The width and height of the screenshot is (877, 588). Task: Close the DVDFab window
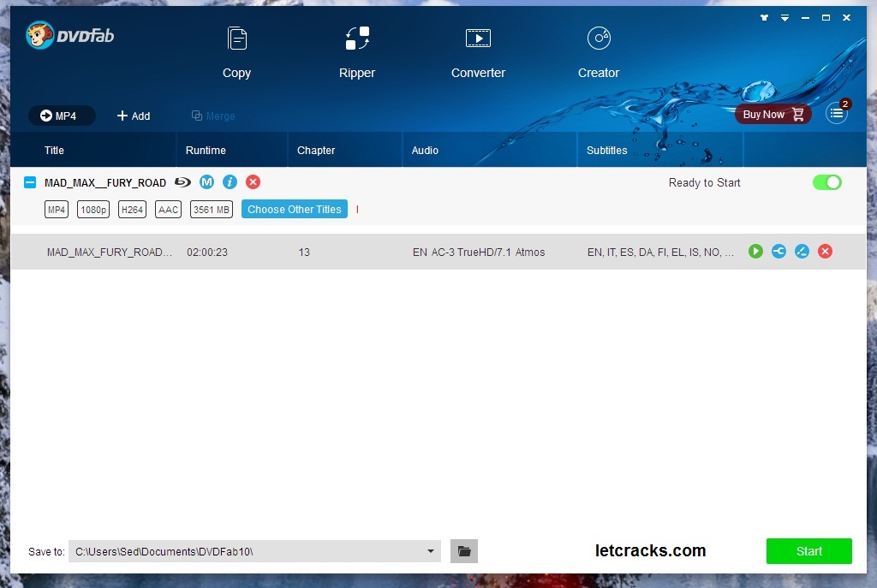point(846,18)
